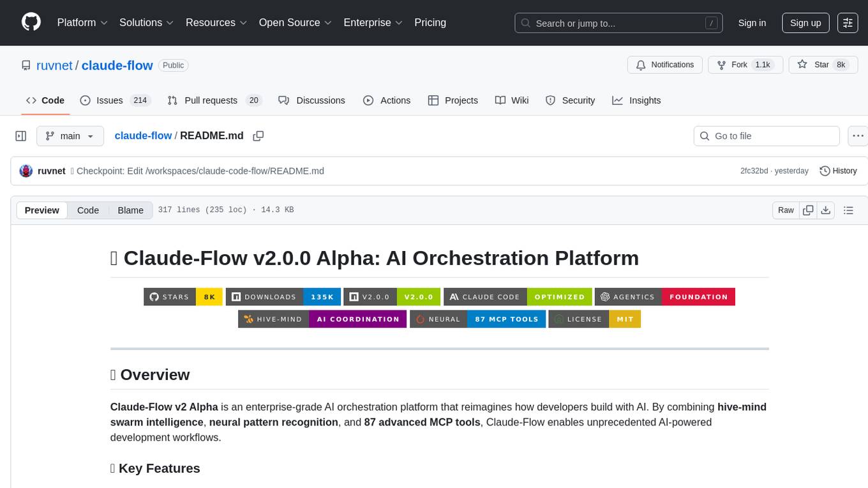
Task: Expand the Platform menu
Action: tap(82, 22)
